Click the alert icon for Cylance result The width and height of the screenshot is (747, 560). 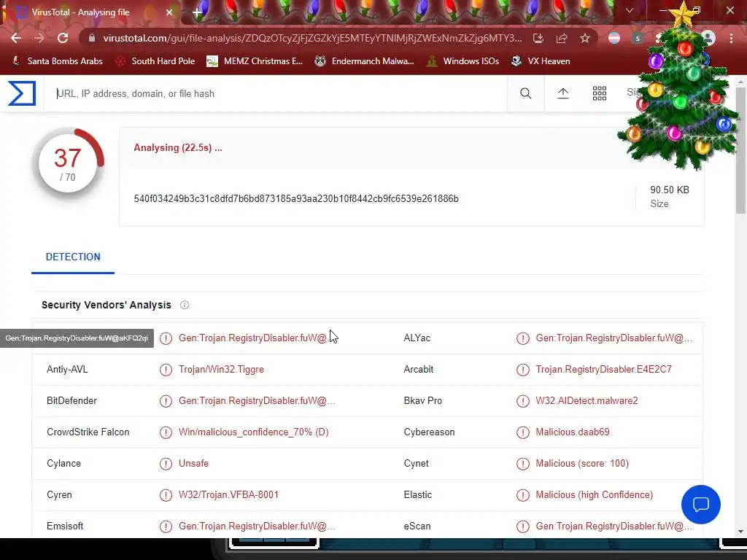[x=166, y=464]
